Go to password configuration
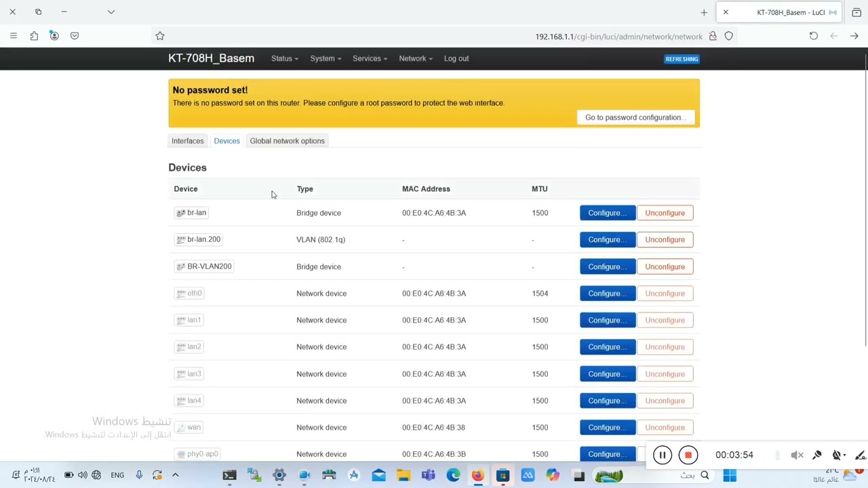Viewport: 868px width, 488px height. pos(635,117)
